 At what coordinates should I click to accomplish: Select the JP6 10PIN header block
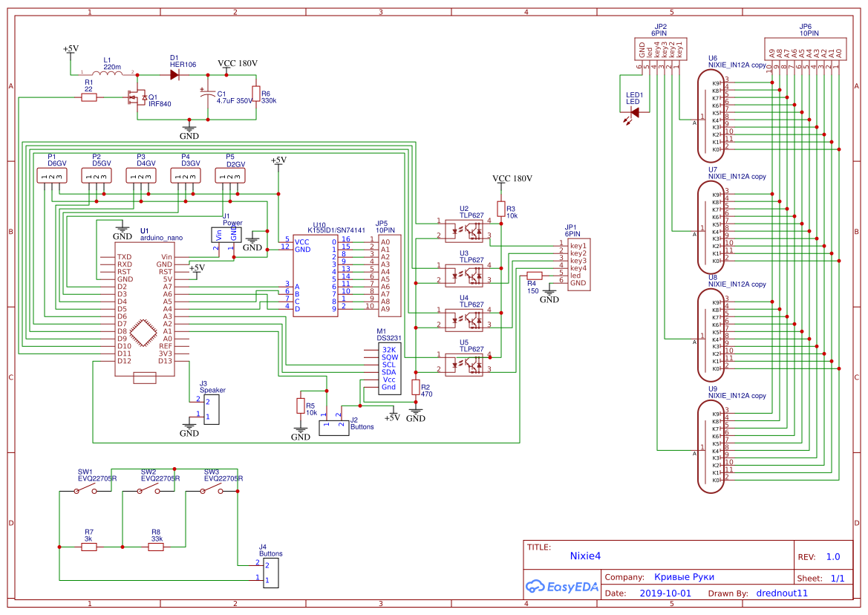(x=806, y=48)
